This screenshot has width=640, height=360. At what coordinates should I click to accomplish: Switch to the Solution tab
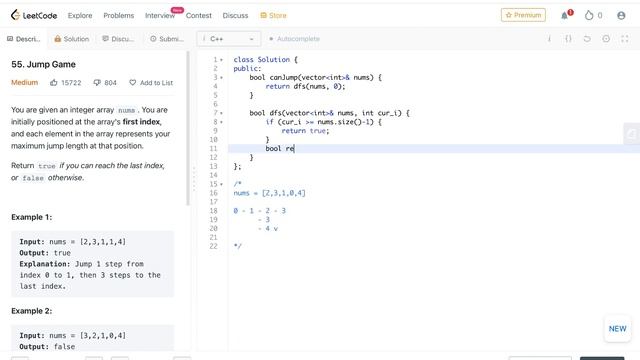(71, 39)
